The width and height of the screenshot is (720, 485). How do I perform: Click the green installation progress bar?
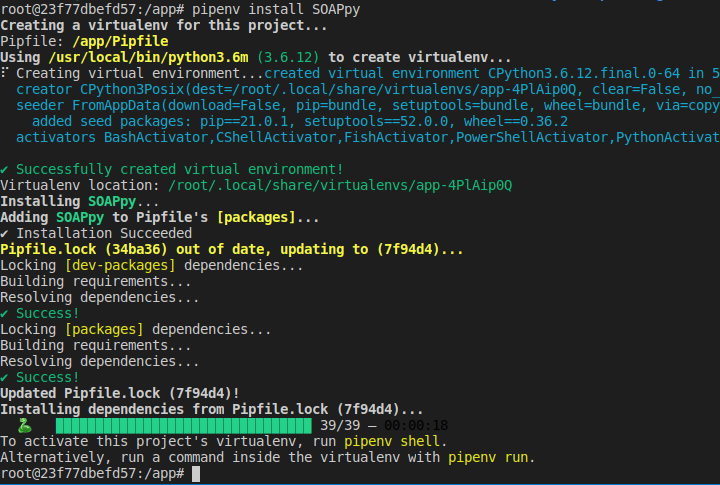click(x=184, y=425)
